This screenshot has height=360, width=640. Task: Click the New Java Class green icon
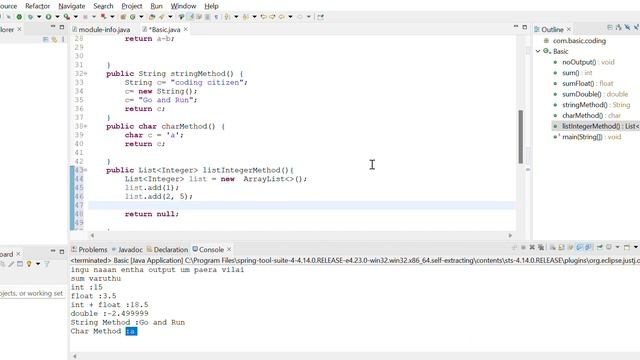point(133,17)
